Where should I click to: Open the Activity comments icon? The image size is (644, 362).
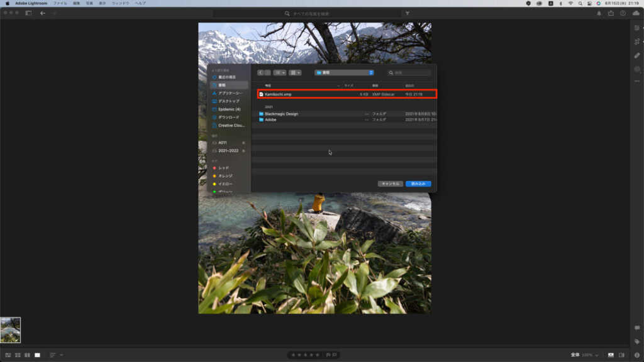coord(636,327)
